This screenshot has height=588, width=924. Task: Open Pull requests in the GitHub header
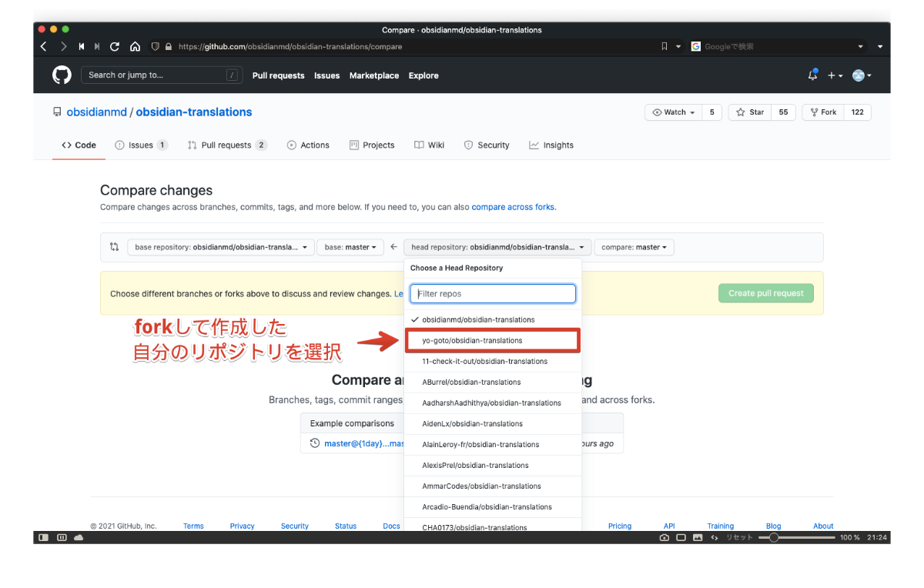pos(278,75)
